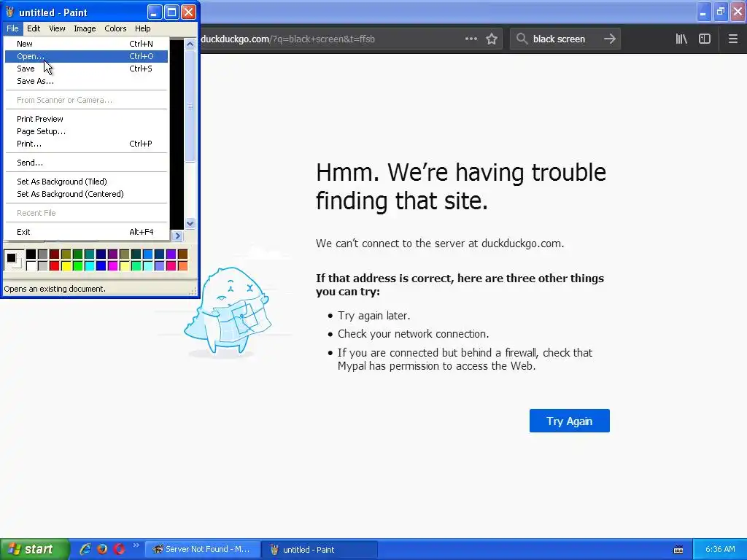The image size is (747, 560).
Task: Pick the yellow color swatch
Action: [66, 265]
